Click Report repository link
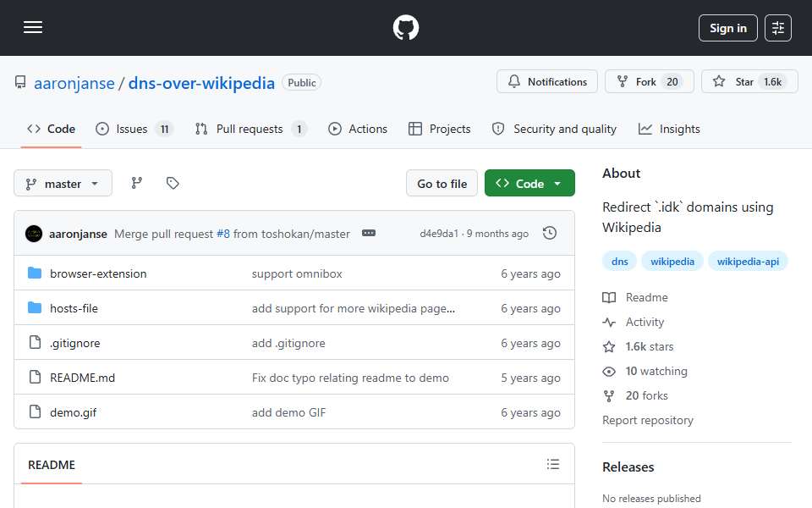Screen dimensions: 812x508 pos(647,420)
